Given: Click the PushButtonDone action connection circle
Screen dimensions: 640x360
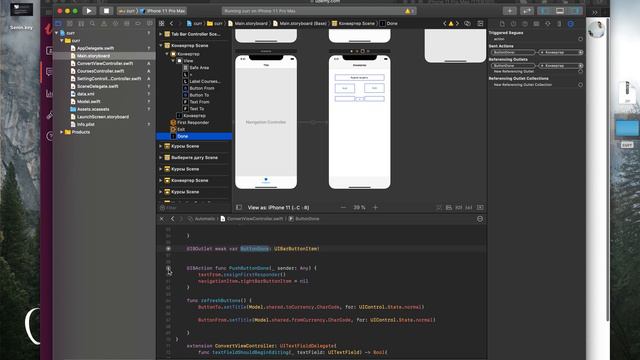Looking at the screenshot, I should click(168, 268).
